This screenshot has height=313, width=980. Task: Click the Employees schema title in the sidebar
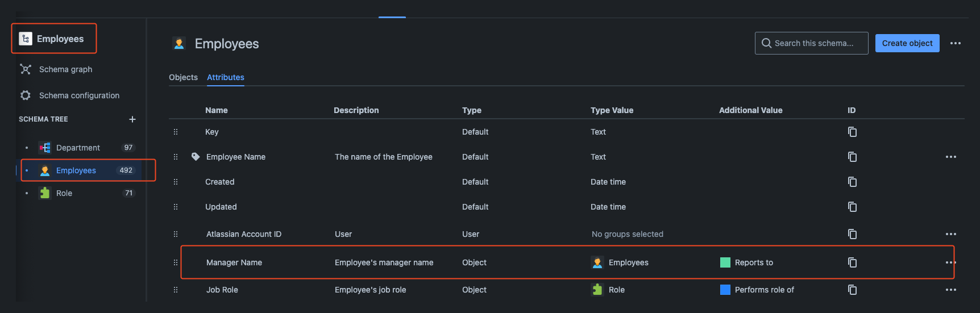(60, 39)
